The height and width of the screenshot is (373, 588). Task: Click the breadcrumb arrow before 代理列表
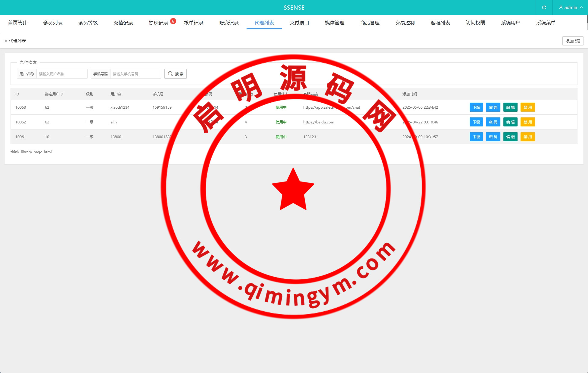coord(6,41)
